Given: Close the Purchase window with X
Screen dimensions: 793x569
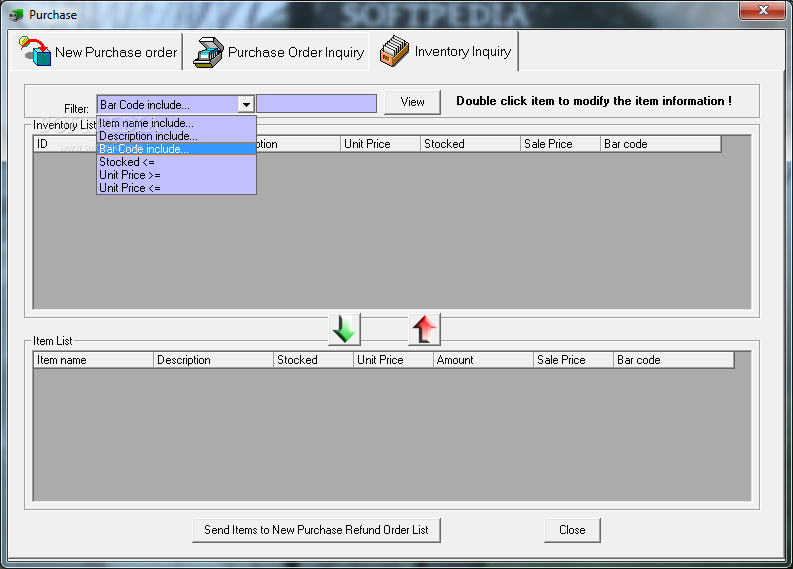Looking at the screenshot, I should tap(763, 10).
